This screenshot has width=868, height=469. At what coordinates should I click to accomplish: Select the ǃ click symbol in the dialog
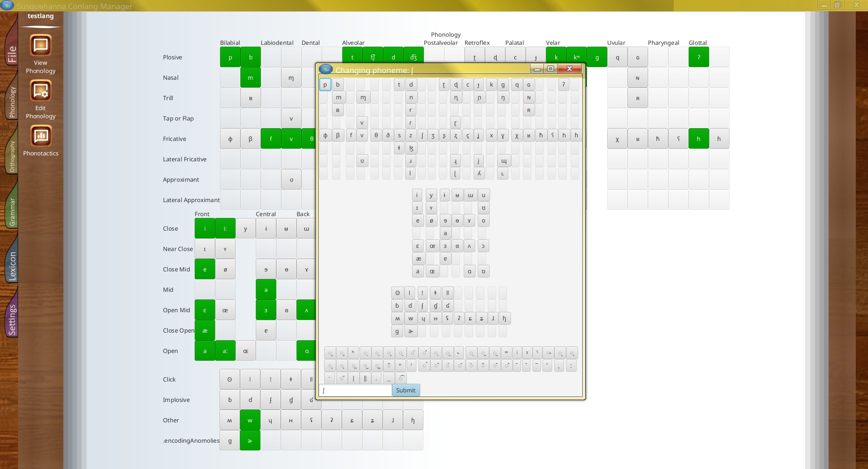(422, 293)
